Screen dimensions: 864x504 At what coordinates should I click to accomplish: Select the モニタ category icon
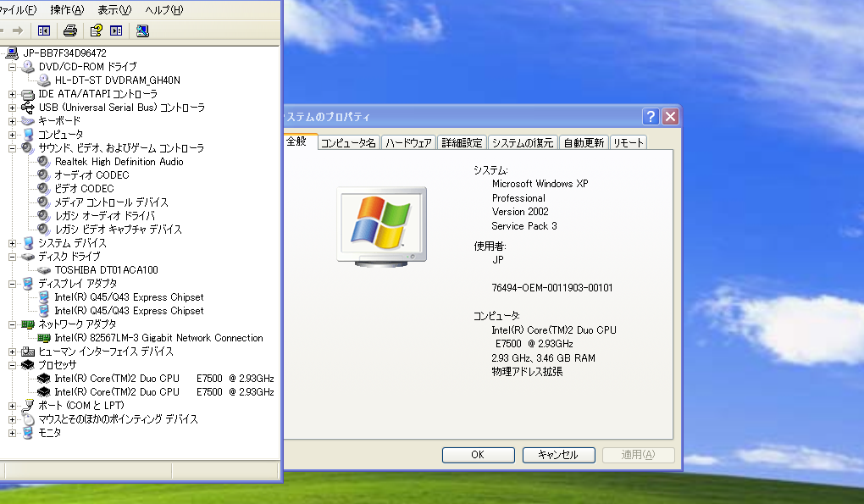[28, 433]
